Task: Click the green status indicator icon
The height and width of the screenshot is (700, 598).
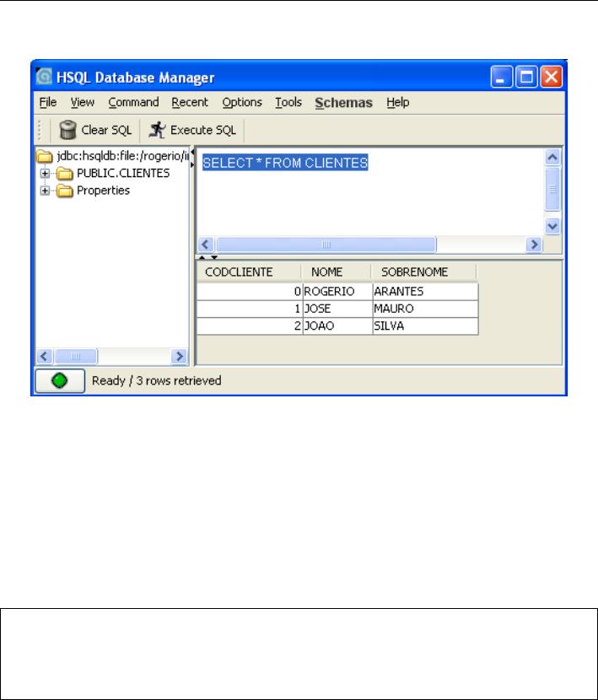Action: click(58, 380)
